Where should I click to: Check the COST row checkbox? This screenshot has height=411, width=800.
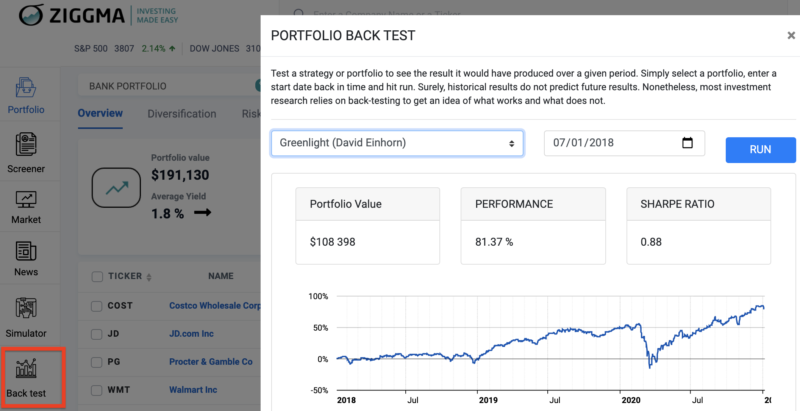tap(96, 306)
